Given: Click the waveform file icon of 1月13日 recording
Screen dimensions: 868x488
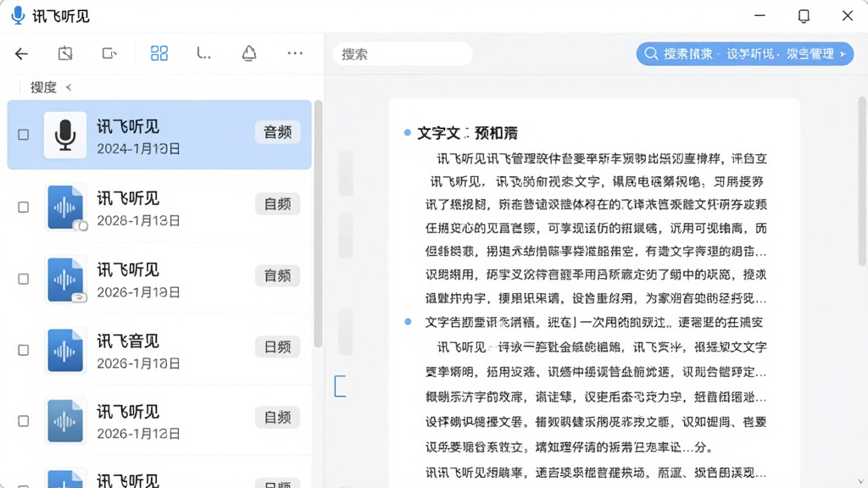Looking at the screenshot, I should [x=65, y=207].
